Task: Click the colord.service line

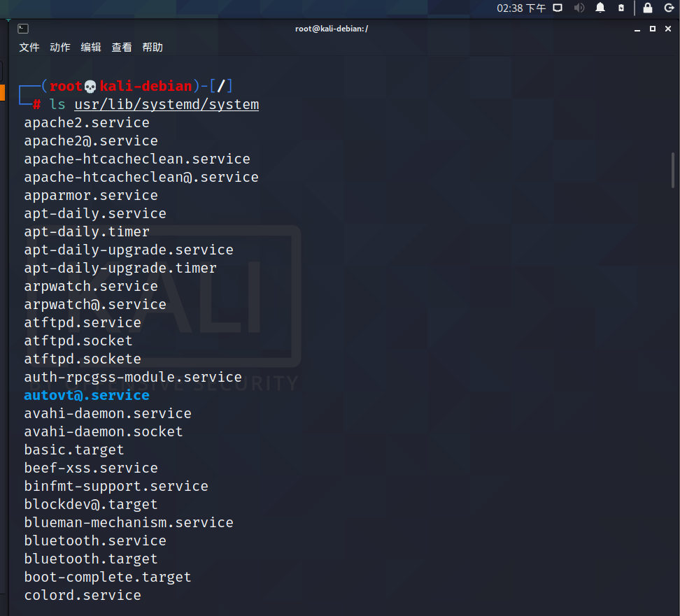Action: 83,596
